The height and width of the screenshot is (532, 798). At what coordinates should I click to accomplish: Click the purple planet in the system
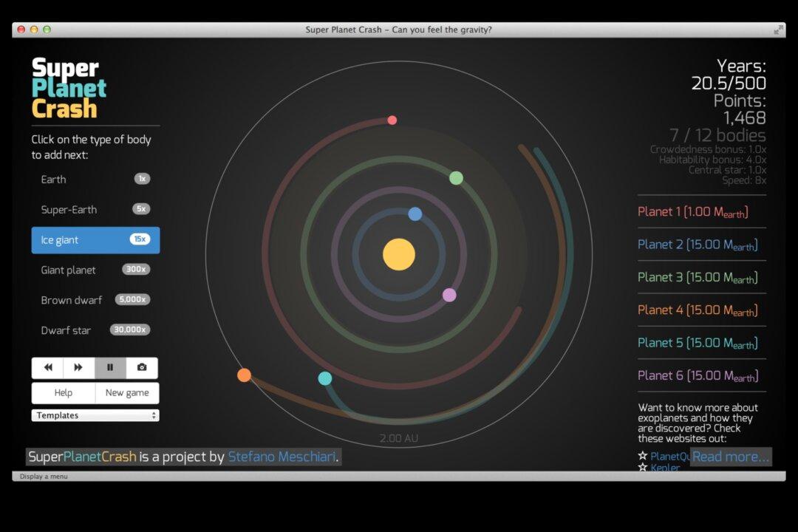[x=449, y=294]
